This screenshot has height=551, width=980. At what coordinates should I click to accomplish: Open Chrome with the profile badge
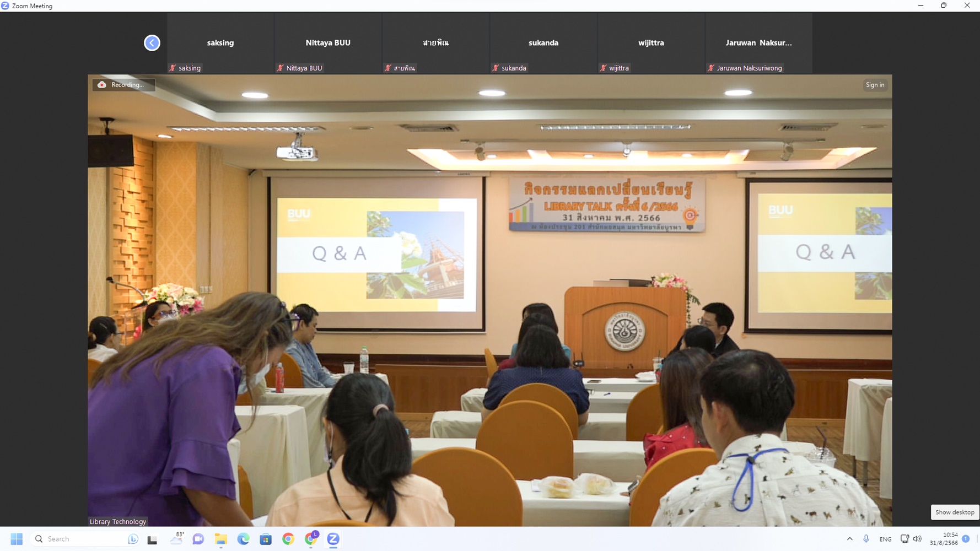pyautogui.click(x=311, y=539)
